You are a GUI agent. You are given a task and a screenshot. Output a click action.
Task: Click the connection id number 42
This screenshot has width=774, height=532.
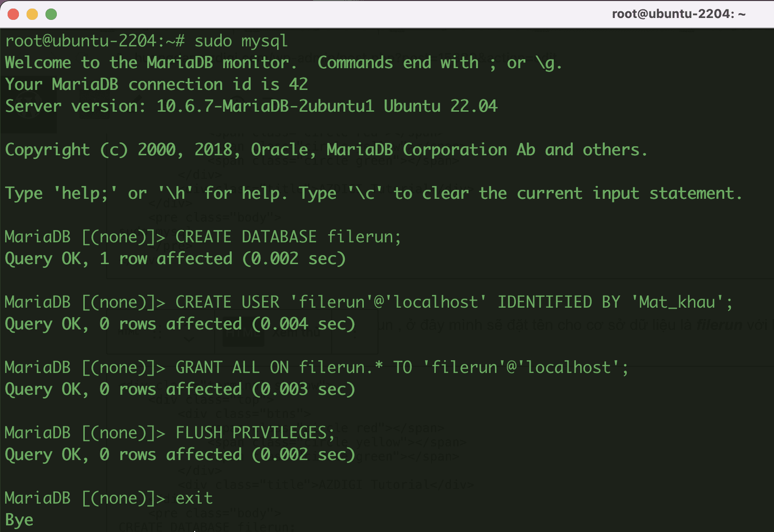point(298,85)
